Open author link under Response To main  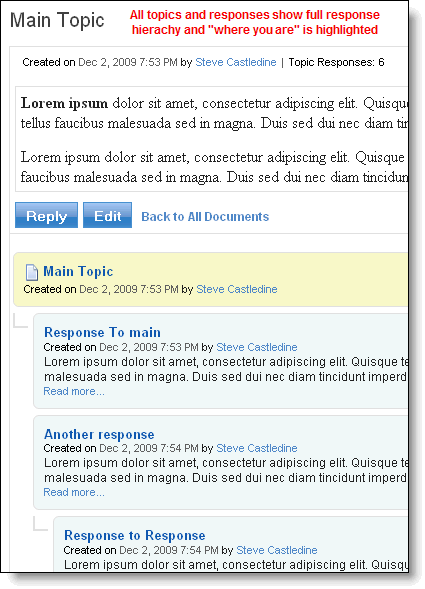[257, 347]
